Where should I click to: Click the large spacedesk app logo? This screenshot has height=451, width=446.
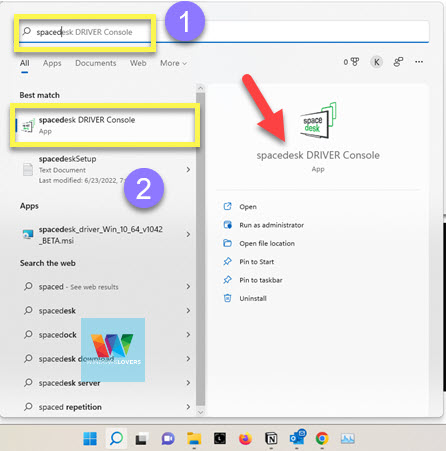318,120
